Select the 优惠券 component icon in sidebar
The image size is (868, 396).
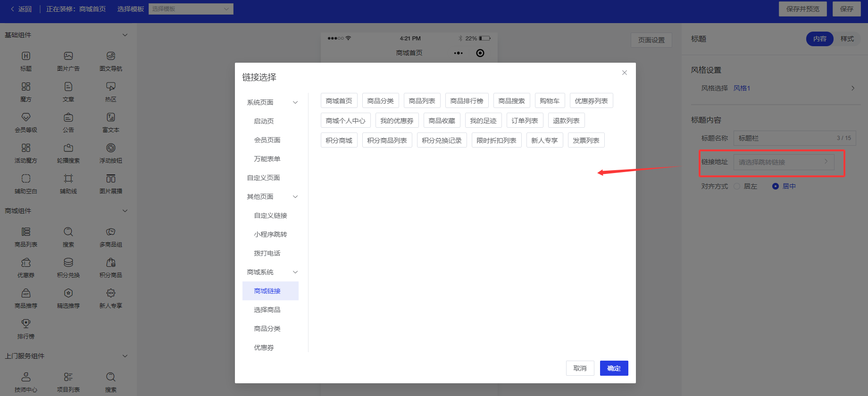(x=26, y=263)
